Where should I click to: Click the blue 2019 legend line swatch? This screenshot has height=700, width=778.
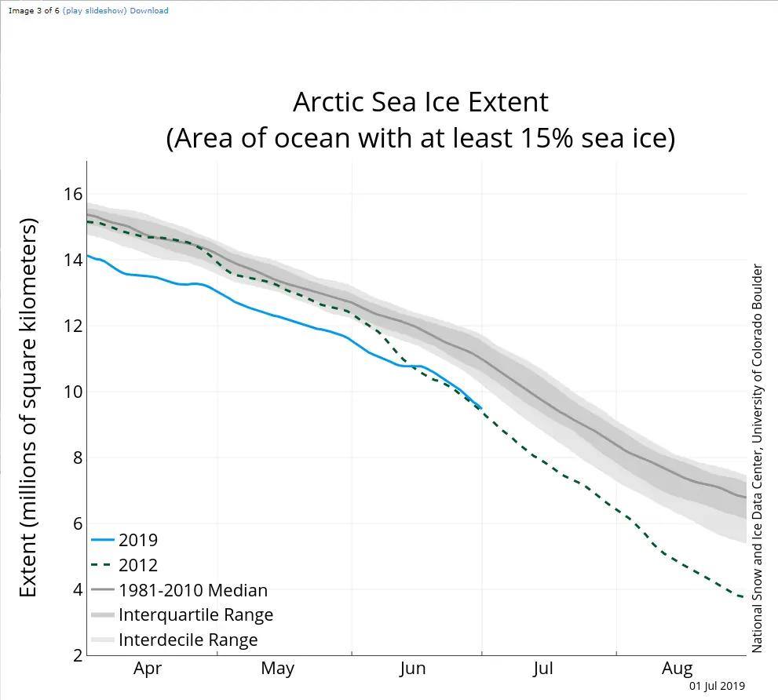[103, 540]
